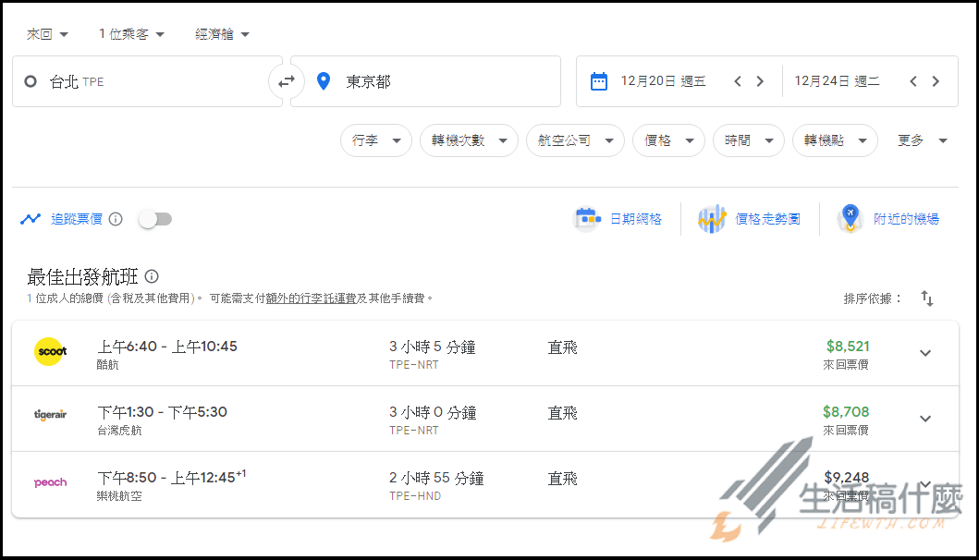Click the 價格走勢圖 chart icon
979x560 pixels.
click(712, 219)
